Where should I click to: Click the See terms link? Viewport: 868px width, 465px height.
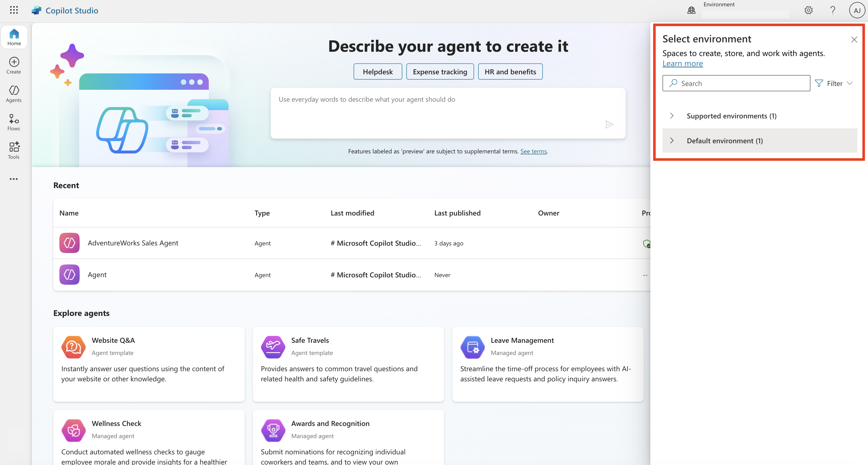coord(533,151)
